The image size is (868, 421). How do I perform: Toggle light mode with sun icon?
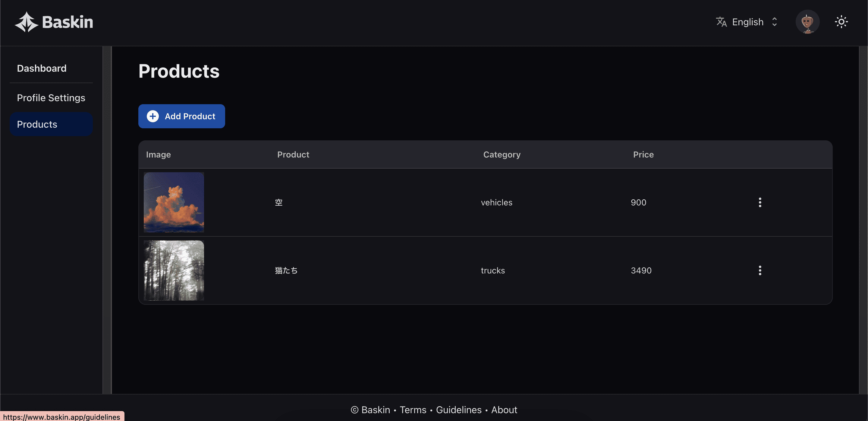click(x=841, y=22)
